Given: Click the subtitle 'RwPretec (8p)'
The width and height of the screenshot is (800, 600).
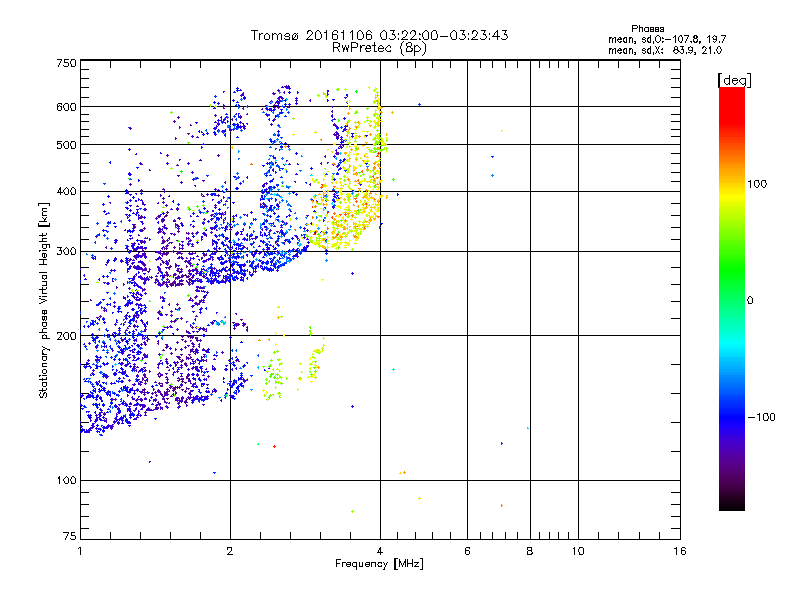Looking at the screenshot, I should (x=379, y=48).
